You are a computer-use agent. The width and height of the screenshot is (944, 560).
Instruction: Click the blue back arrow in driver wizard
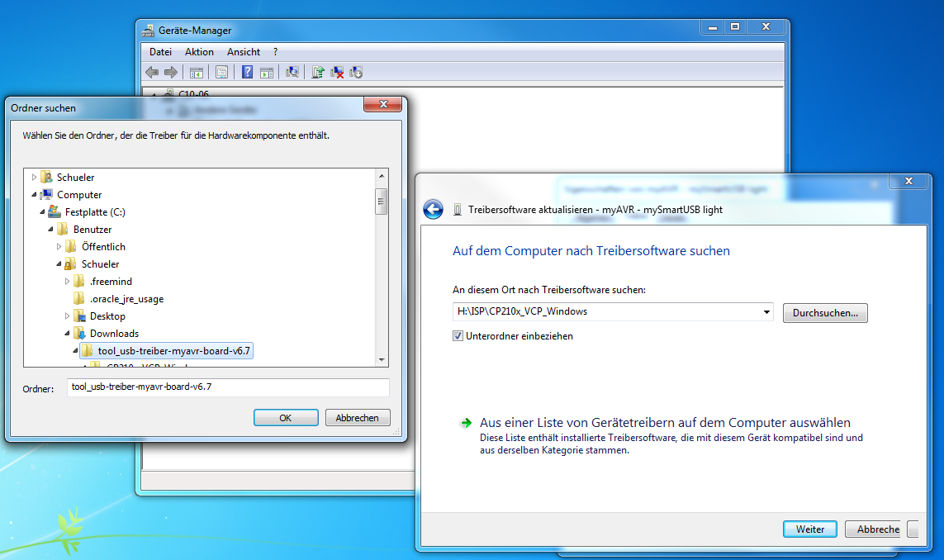point(433,210)
